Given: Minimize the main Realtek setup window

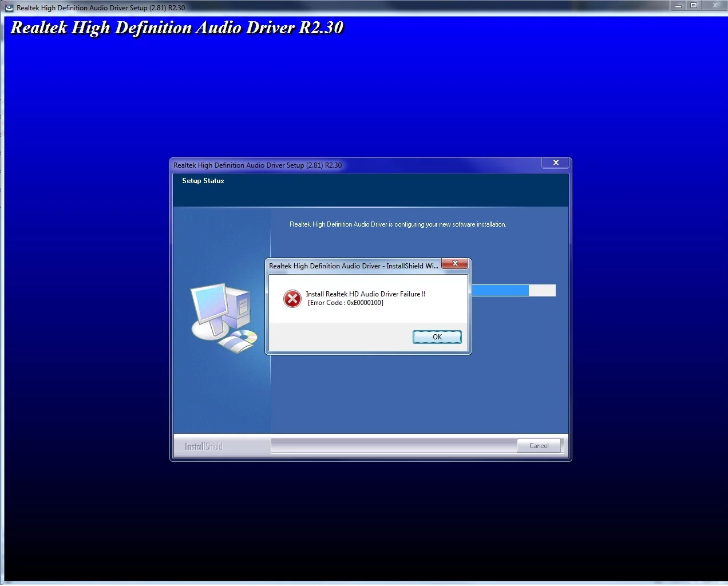Looking at the screenshot, I should tap(678, 6).
